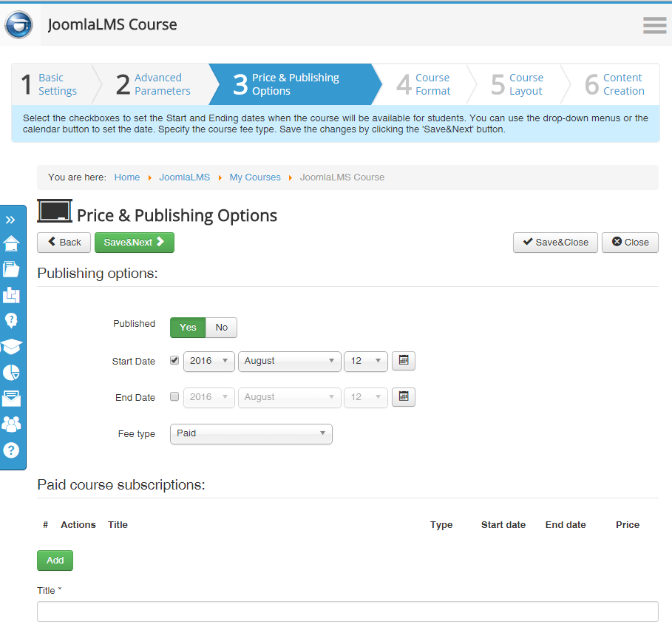Open the End Date month dropdown
672x633 pixels.
pyautogui.click(x=289, y=397)
